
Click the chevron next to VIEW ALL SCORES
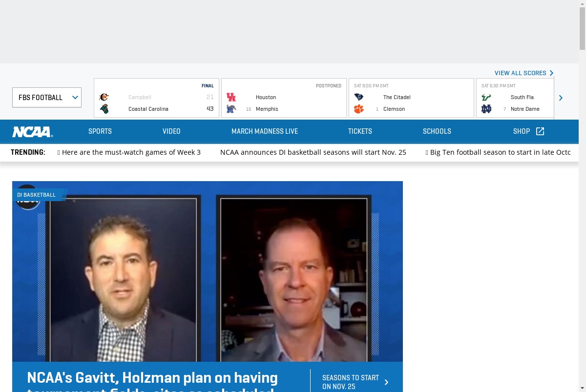(x=551, y=73)
